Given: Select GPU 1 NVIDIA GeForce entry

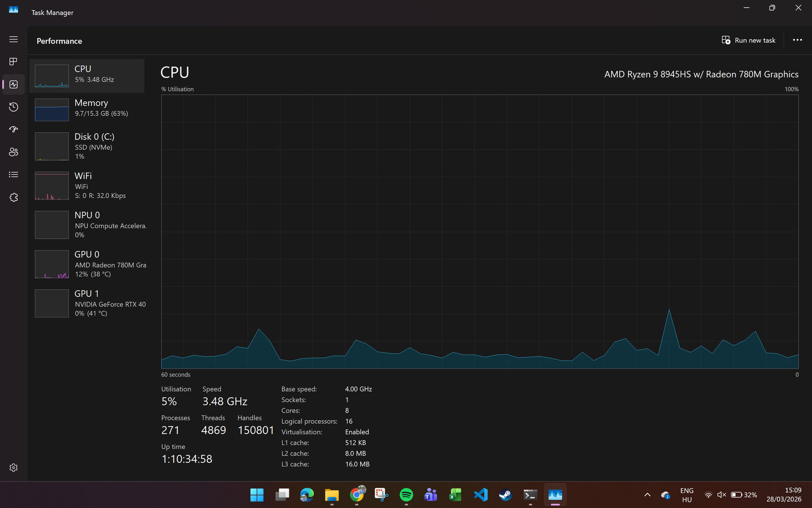Looking at the screenshot, I should point(87,303).
